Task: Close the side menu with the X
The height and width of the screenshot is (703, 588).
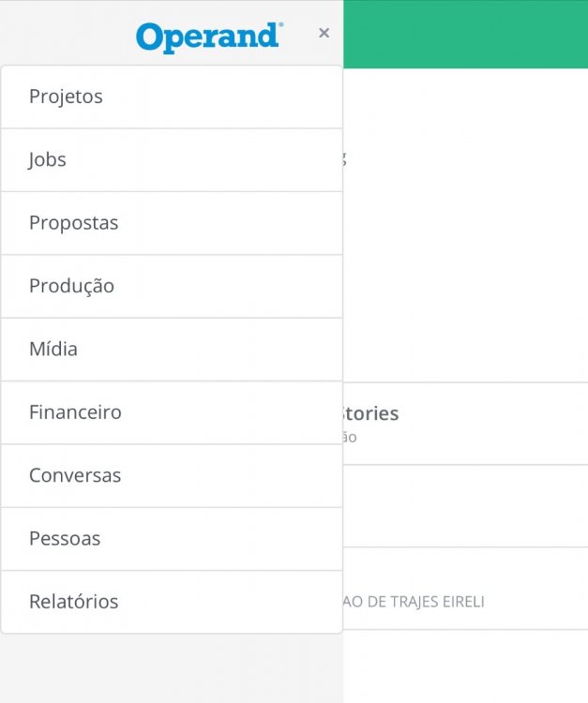Action: (x=324, y=33)
